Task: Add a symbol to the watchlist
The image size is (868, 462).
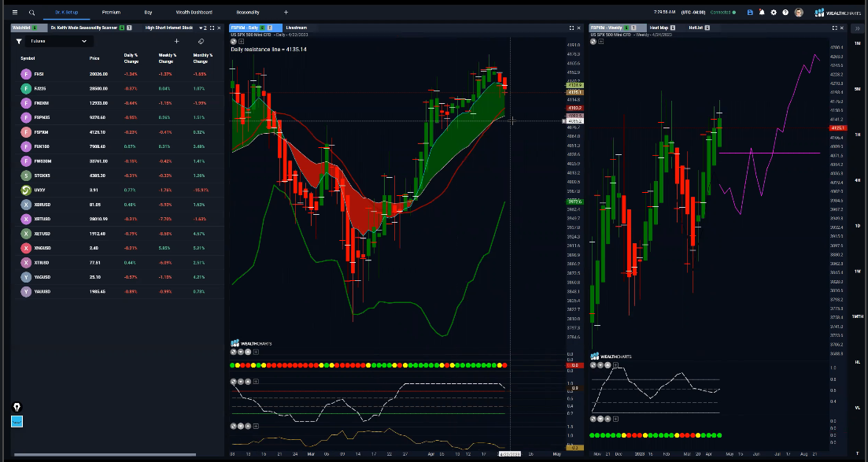Action: coord(176,41)
